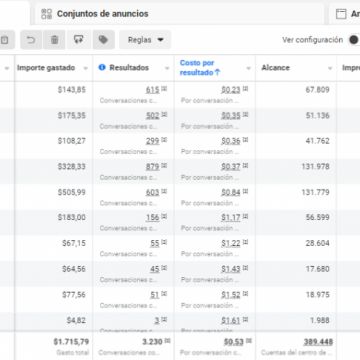Screen dimensions: 360x360
Task: Click the $1,17 cost value
Action: pos(231,218)
